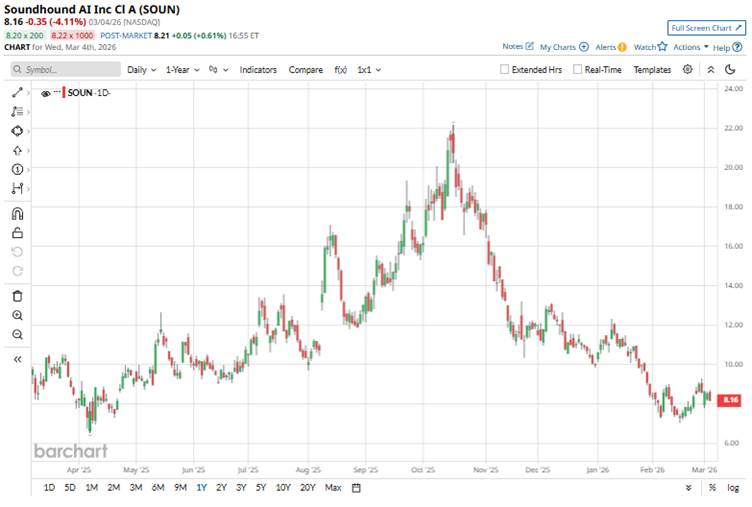Open chart settings gear icon
The image size is (752, 507).
[687, 69]
